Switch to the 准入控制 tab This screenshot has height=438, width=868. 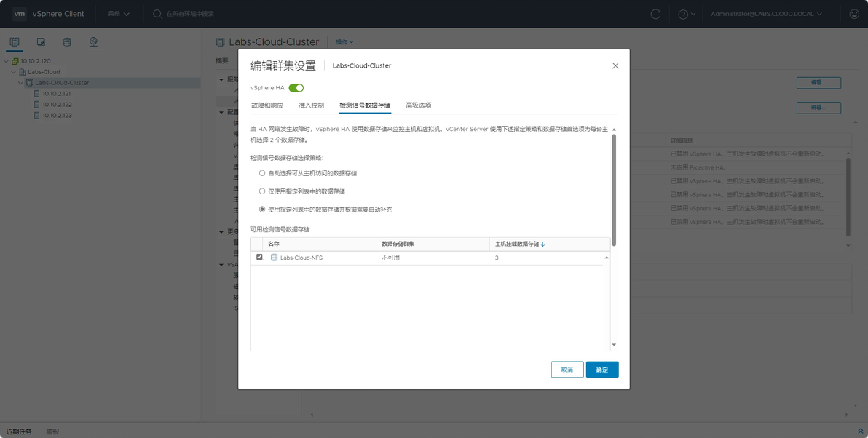[x=311, y=105]
